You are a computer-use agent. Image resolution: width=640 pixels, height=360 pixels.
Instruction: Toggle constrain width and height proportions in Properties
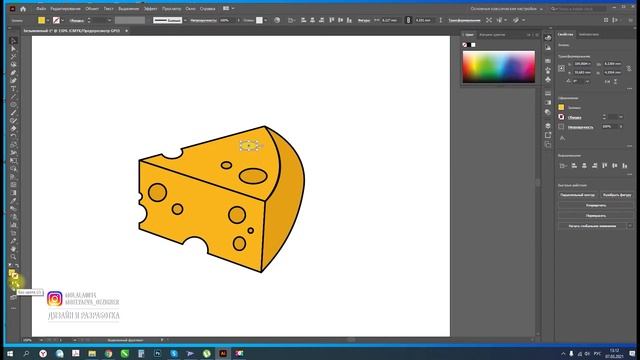629,68
